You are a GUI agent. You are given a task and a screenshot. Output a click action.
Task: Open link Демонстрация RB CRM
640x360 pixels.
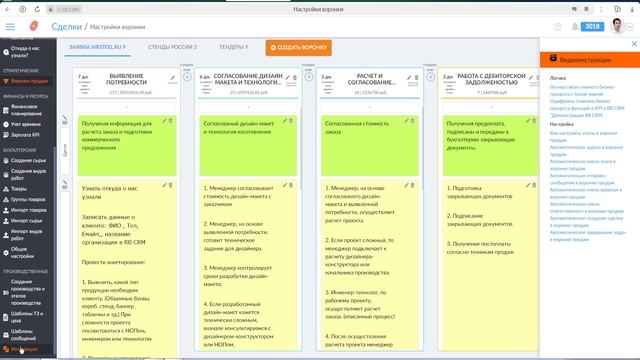[576, 115]
